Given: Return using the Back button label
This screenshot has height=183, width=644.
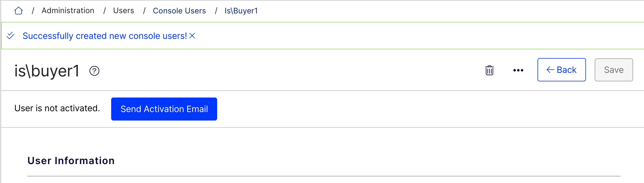Looking at the screenshot, I should pos(567,70).
